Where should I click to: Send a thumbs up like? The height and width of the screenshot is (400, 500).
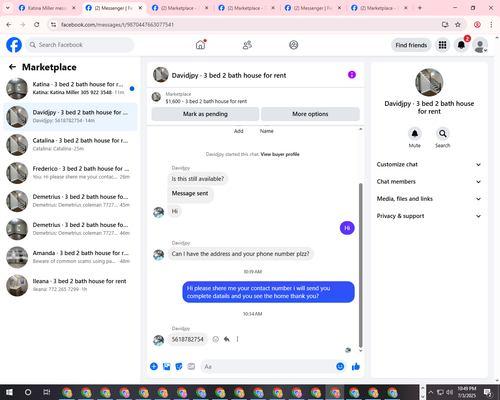356,367
